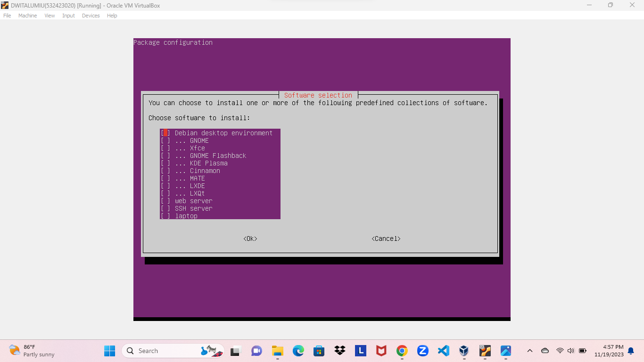The image size is (644, 362).
Task: Toggle the GNOME Flashback checkbox
Action: (165, 156)
